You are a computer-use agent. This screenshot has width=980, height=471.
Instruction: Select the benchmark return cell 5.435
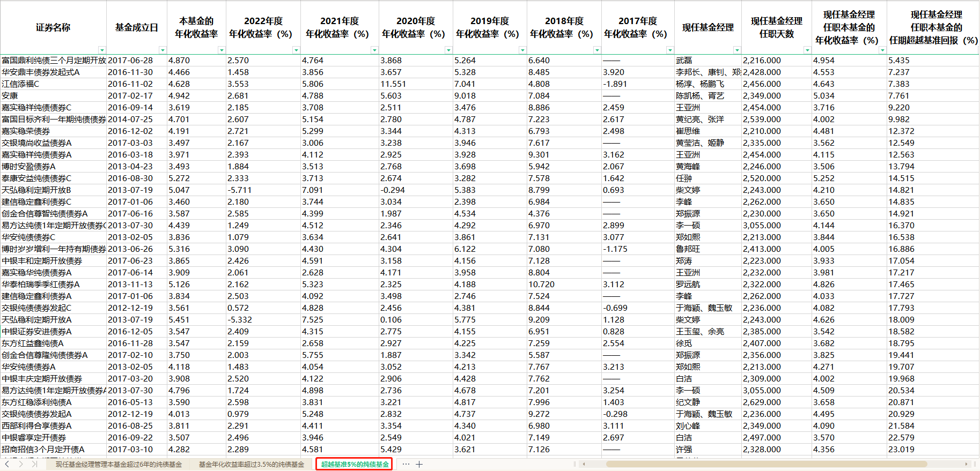pyautogui.click(x=933, y=61)
